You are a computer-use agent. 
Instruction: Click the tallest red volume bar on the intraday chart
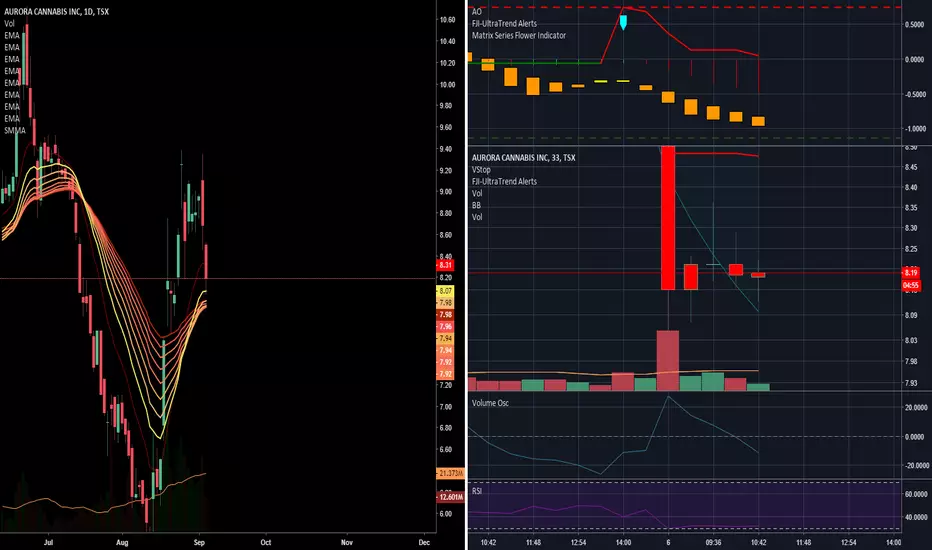668,360
